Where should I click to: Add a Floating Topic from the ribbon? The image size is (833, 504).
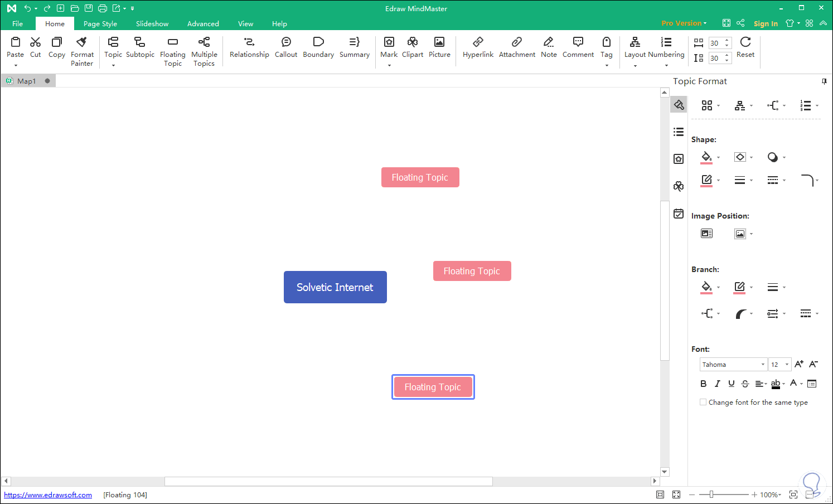click(173, 51)
